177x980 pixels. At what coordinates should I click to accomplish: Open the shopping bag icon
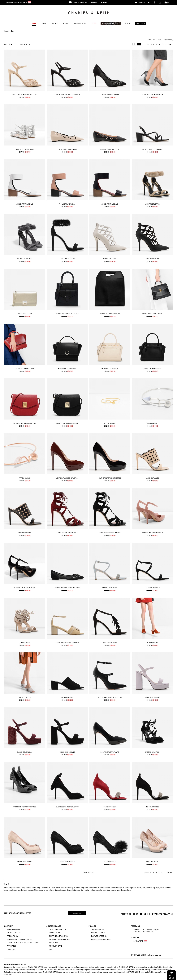pos(166,2)
